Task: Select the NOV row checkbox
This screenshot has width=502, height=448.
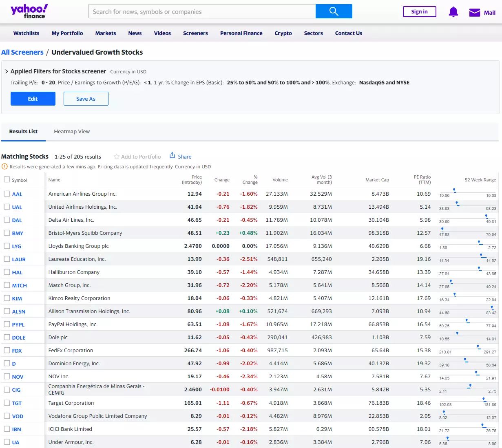Action: (x=7, y=376)
